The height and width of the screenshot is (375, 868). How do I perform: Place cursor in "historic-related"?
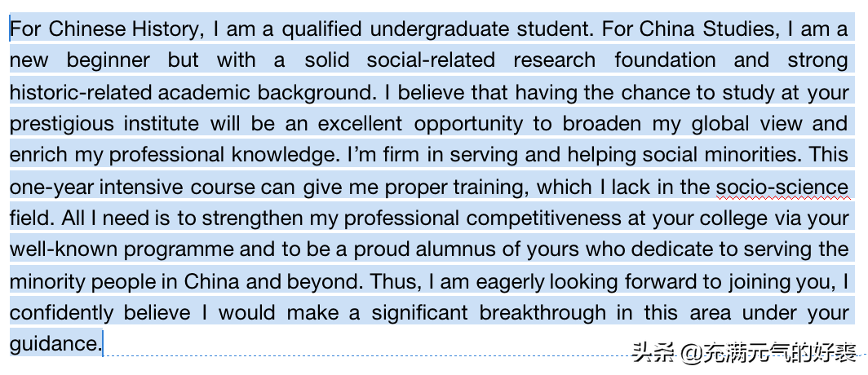point(81,92)
